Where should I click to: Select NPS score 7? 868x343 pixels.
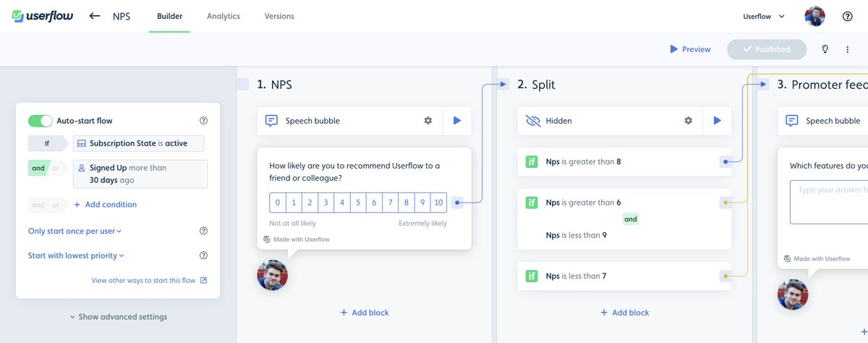point(391,203)
